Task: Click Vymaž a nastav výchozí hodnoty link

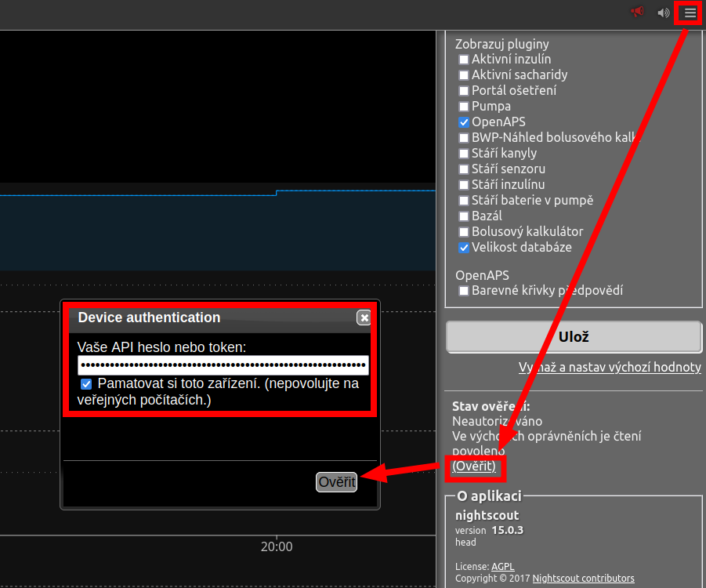Action: coord(609,368)
